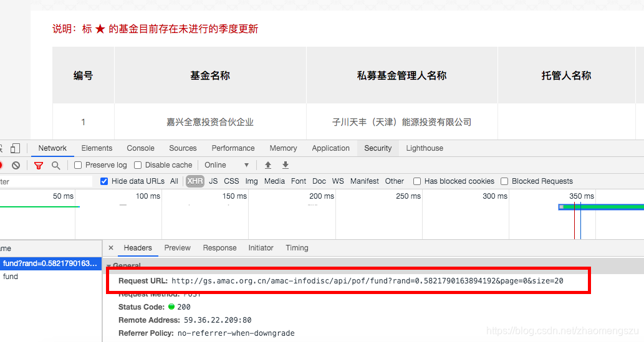Screen dimensions: 644x342
Task: Check Blocked Requests checkbox
Action: coord(504,181)
